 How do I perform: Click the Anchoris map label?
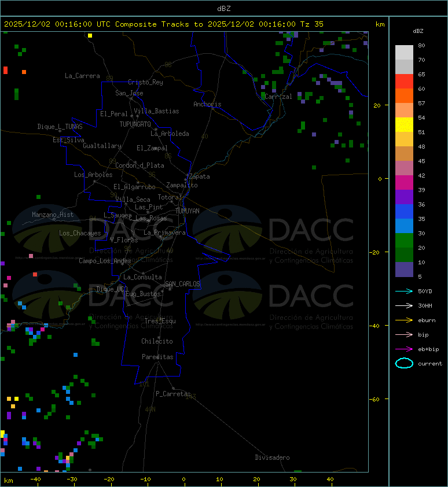click(x=207, y=104)
